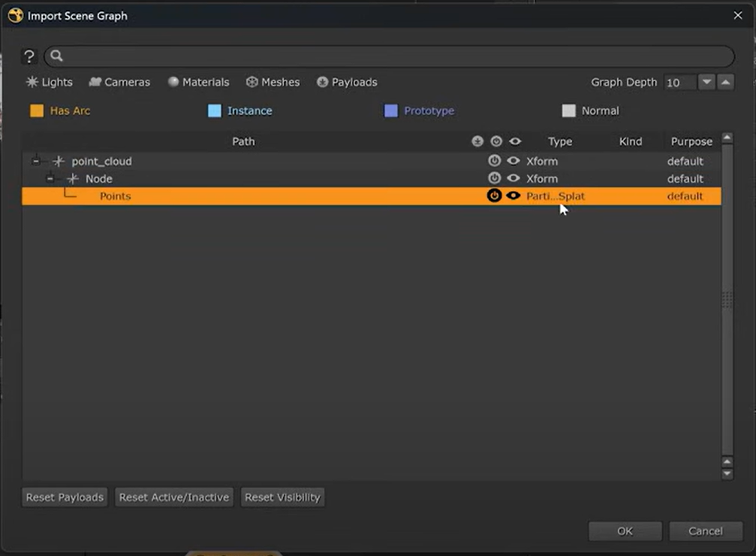Click the Path column header
Viewport: 756px width, 556px height.
243,141
